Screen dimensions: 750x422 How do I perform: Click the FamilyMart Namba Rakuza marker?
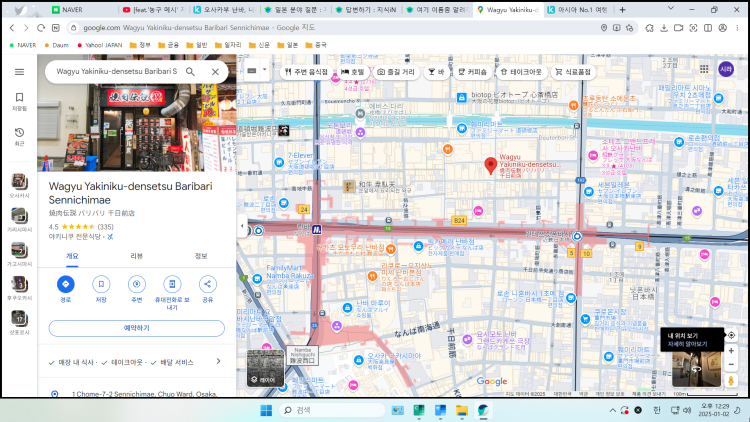(x=257, y=278)
